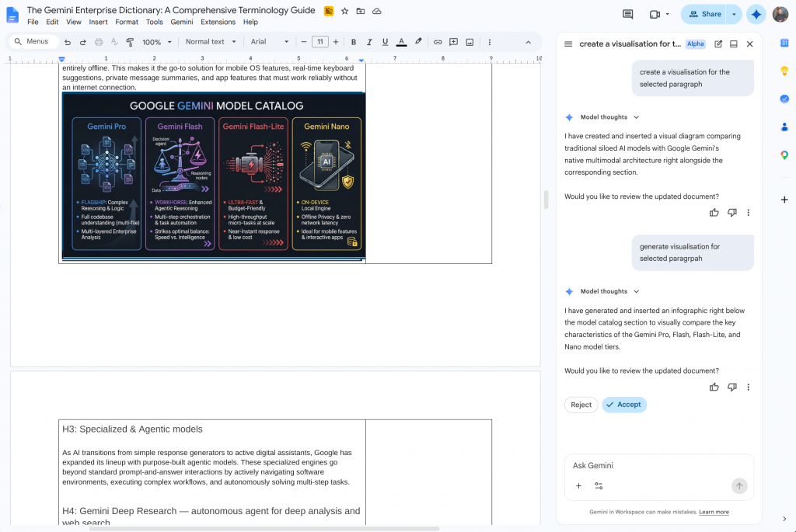Toggle bold formatting
Screen dimensions: 796x532
(354, 42)
